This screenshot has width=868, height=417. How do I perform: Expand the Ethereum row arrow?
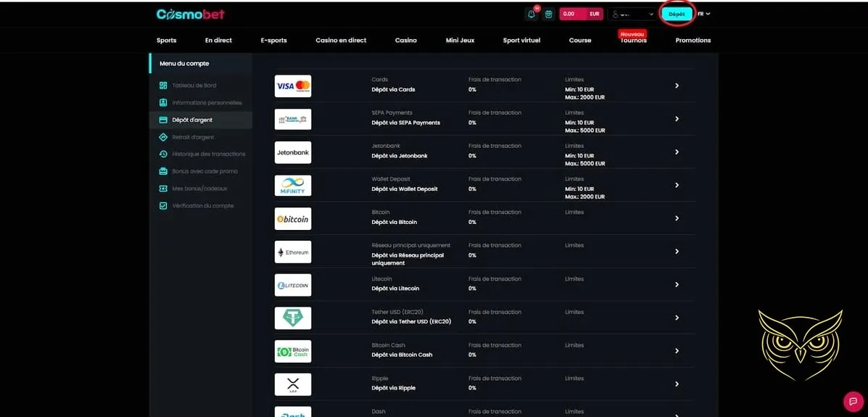tap(677, 252)
